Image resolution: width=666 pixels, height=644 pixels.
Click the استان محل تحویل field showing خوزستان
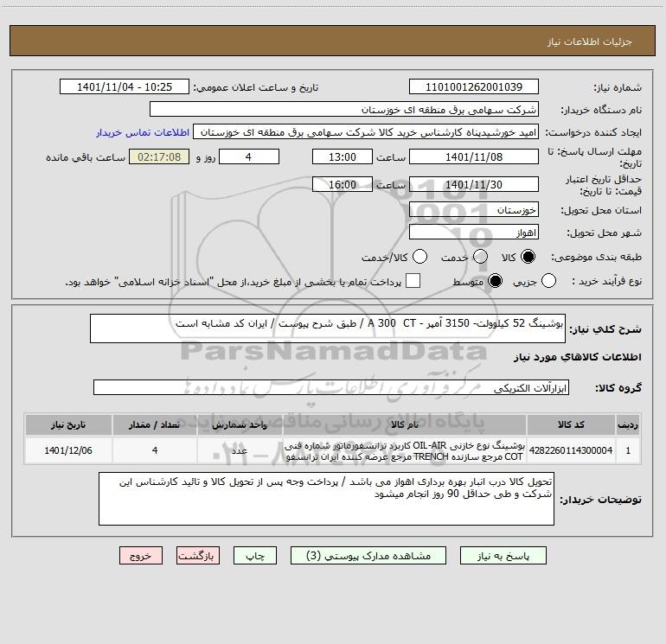(473, 209)
